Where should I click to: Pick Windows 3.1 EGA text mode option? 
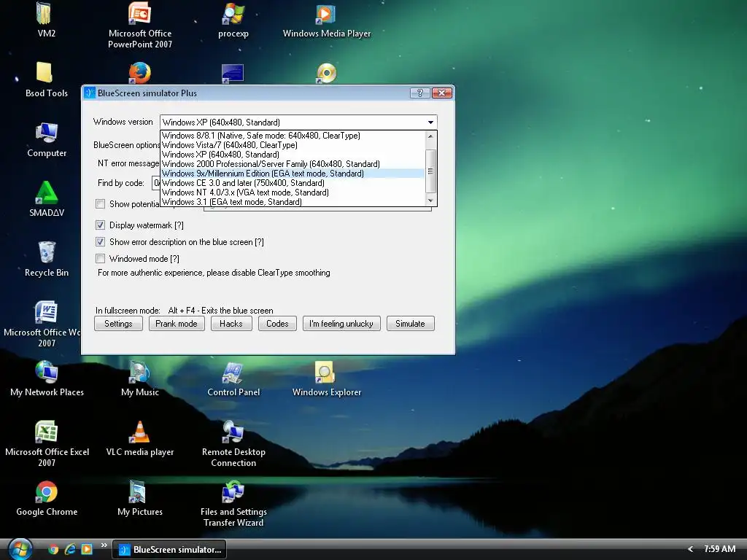292,202
